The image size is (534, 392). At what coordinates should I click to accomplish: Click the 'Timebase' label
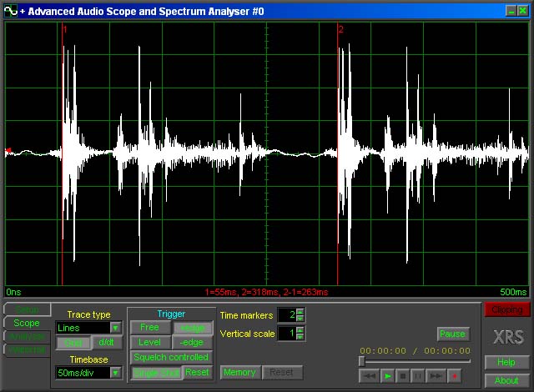click(89, 359)
